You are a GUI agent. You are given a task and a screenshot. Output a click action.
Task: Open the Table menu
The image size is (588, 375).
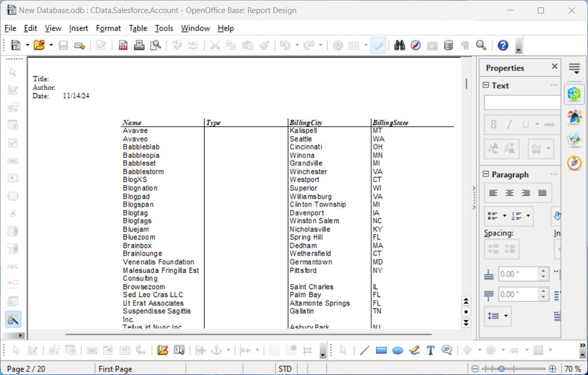[138, 28]
